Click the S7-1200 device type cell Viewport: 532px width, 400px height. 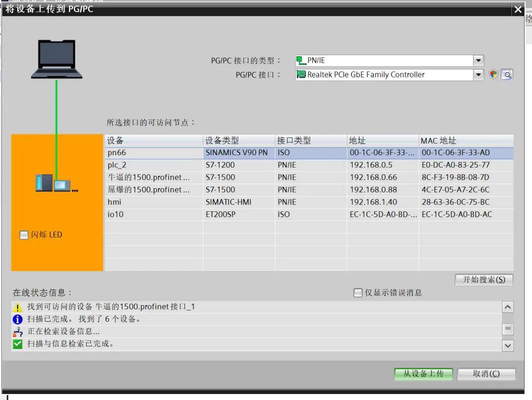pyautogui.click(x=239, y=165)
